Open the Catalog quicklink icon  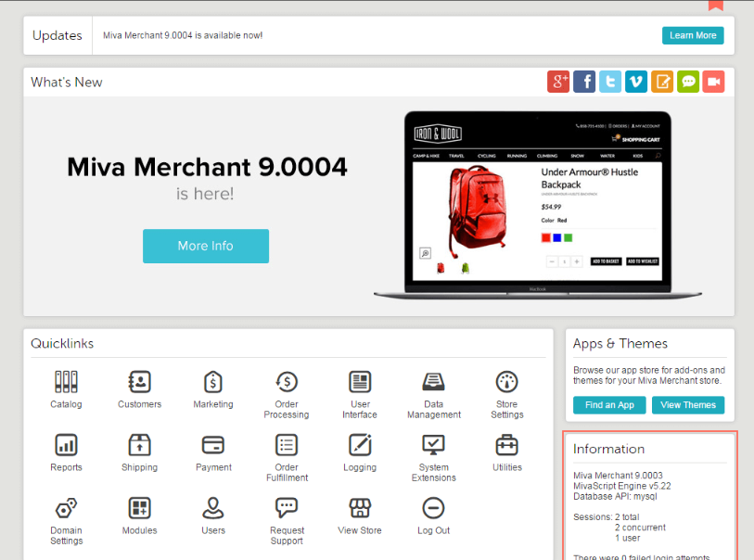click(x=66, y=382)
